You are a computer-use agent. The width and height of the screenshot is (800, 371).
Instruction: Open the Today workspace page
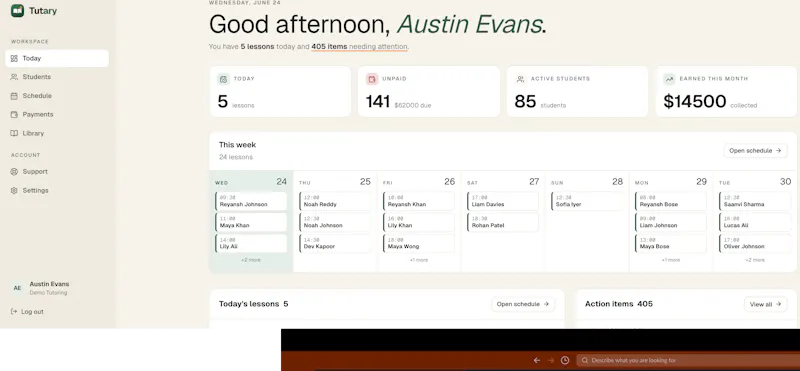(x=57, y=58)
